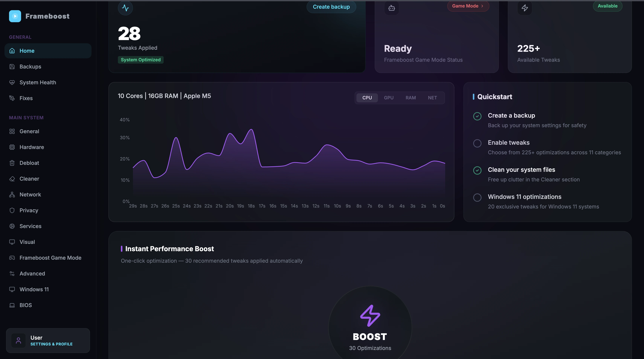The height and width of the screenshot is (359, 644).
Task: Go to the Debloat section
Action: coord(48,163)
